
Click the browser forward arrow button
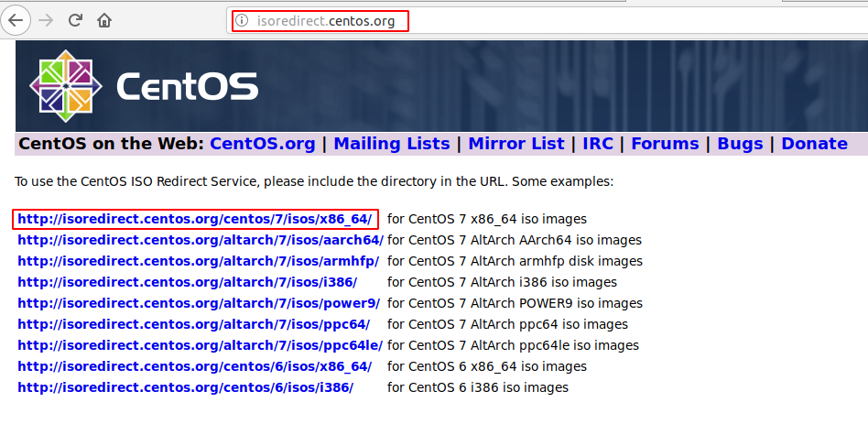coord(47,19)
